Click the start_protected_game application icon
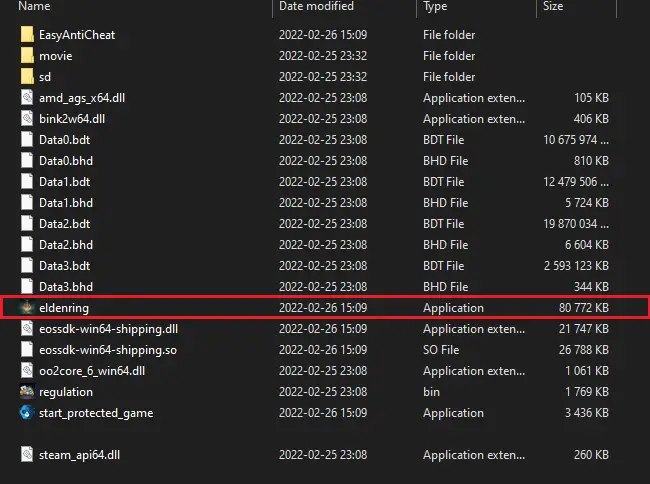 (x=27, y=413)
